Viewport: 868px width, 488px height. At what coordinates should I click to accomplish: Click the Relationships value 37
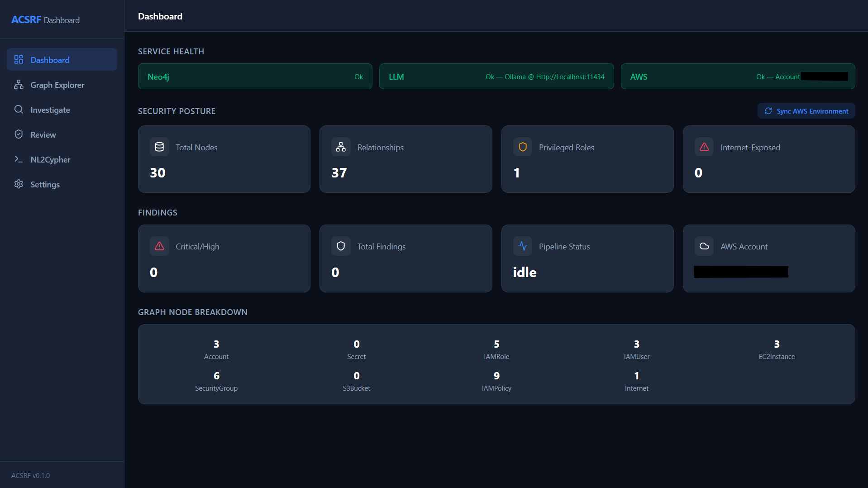(339, 173)
